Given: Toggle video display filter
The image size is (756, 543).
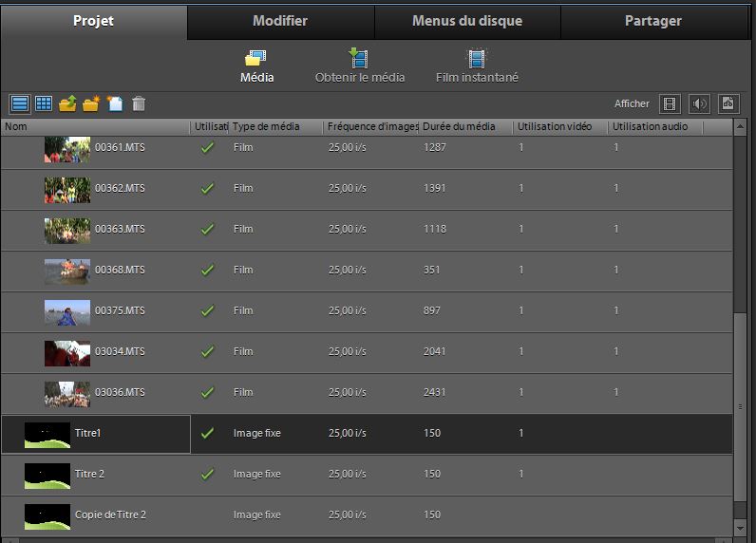Looking at the screenshot, I should [x=670, y=103].
